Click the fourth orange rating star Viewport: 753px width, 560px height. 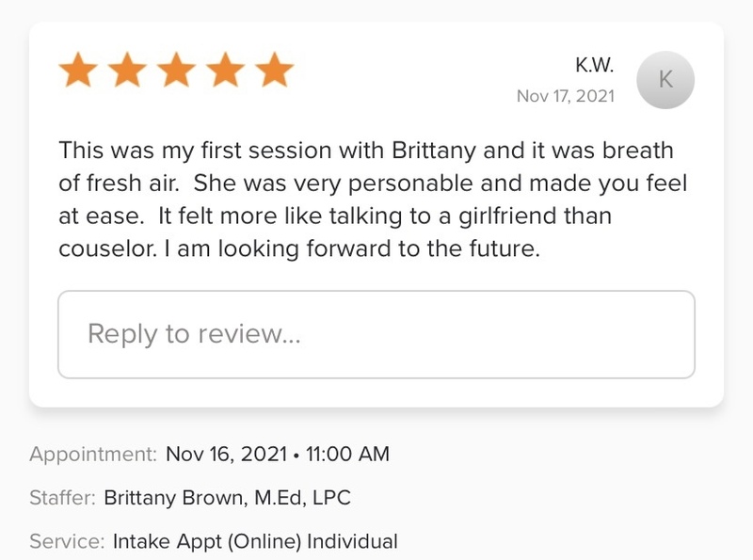[x=226, y=72]
